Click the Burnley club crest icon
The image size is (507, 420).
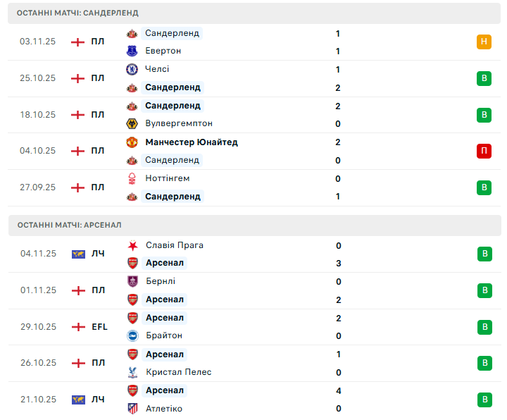132,281
